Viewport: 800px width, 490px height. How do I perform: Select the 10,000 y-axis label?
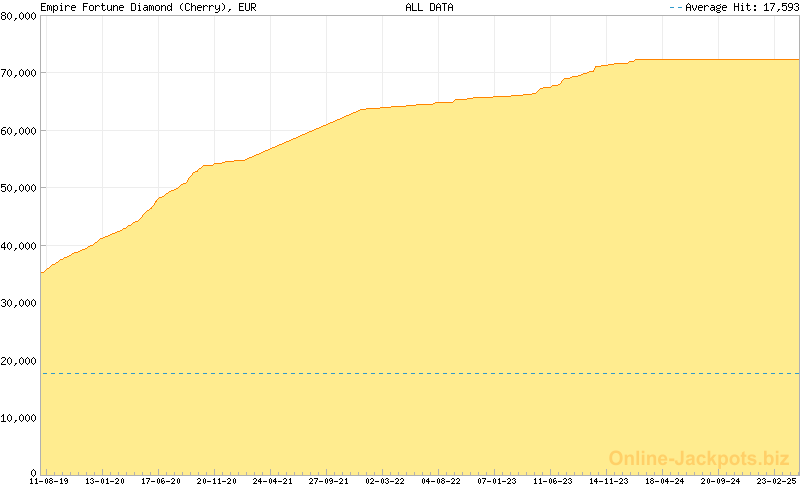point(18,417)
